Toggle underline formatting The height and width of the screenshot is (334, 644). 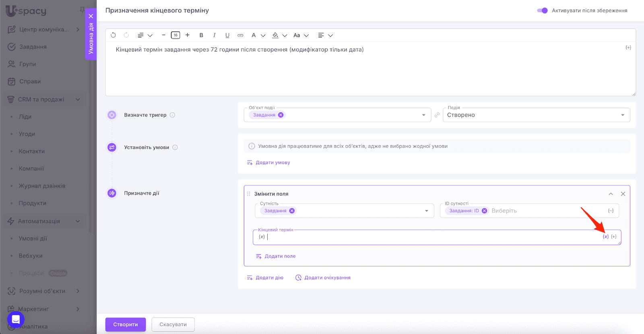(x=227, y=35)
